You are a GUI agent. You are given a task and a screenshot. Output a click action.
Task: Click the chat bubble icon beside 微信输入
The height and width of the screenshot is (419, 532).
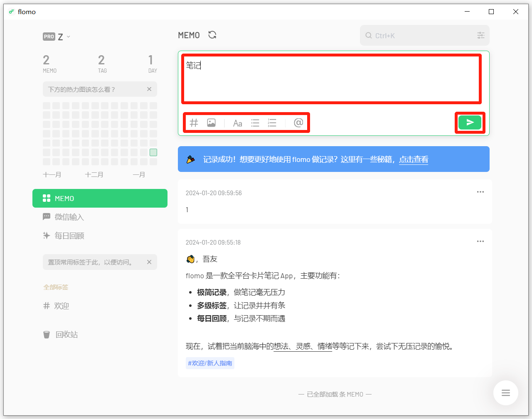click(x=47, y=217)
